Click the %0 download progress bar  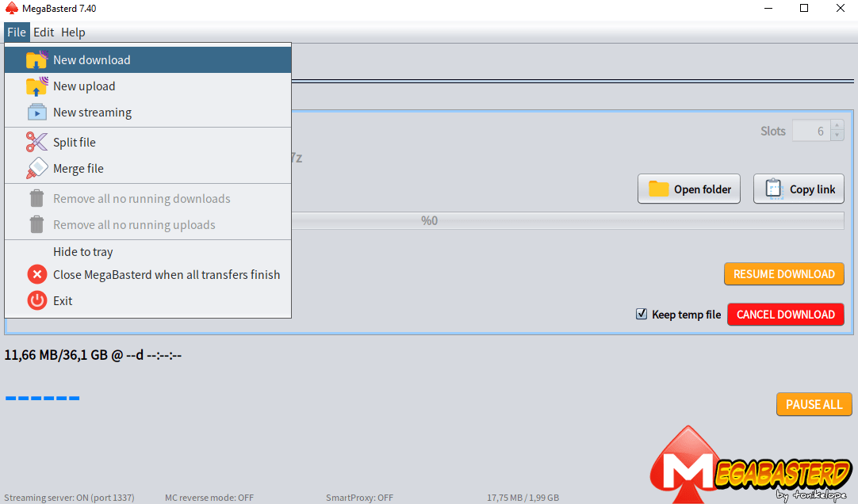click(568, 220)
